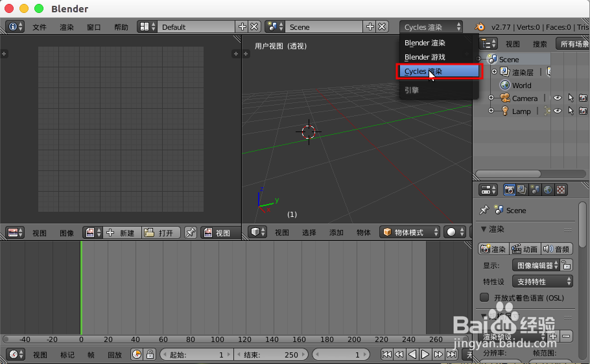590x364 pixels.
Task: Toggle Lamp selectability arrow in the Outliner
Action: [571, 111]
